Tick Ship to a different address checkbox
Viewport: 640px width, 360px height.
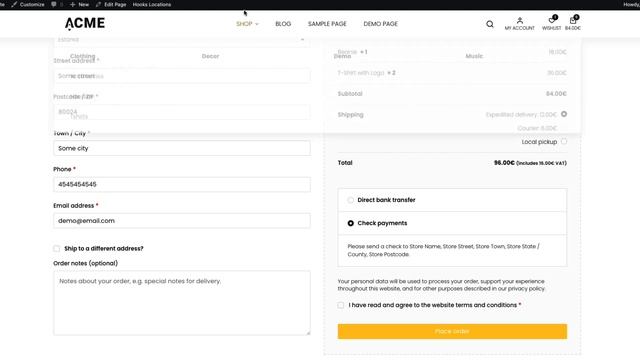point(57,249)
